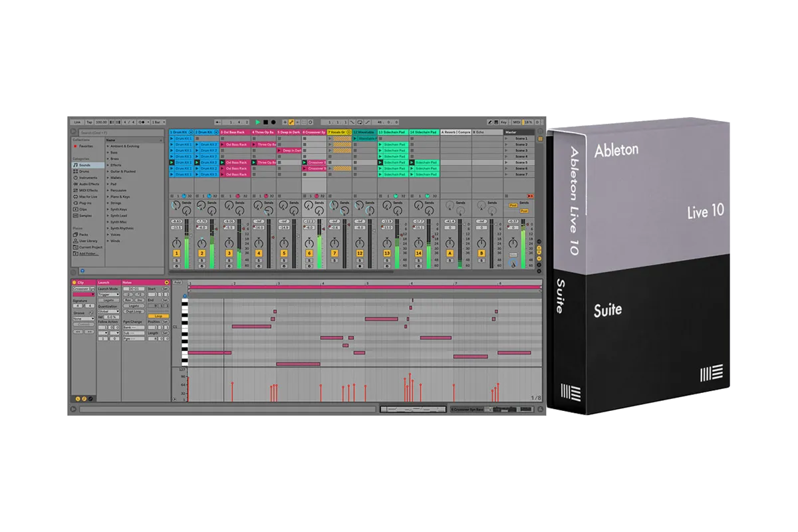
Task: Toggle the loop switch in transport
Action: click(x=360, y=122)
